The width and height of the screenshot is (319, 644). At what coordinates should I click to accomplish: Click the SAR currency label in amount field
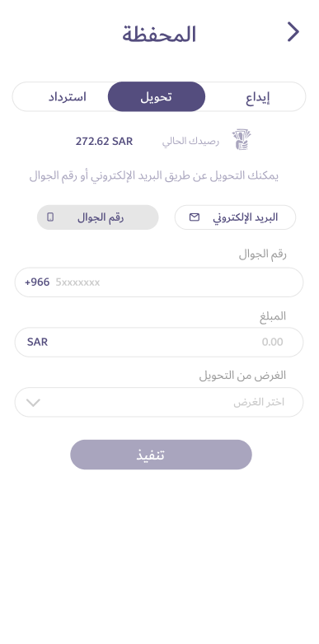click(x=37, y=342)
